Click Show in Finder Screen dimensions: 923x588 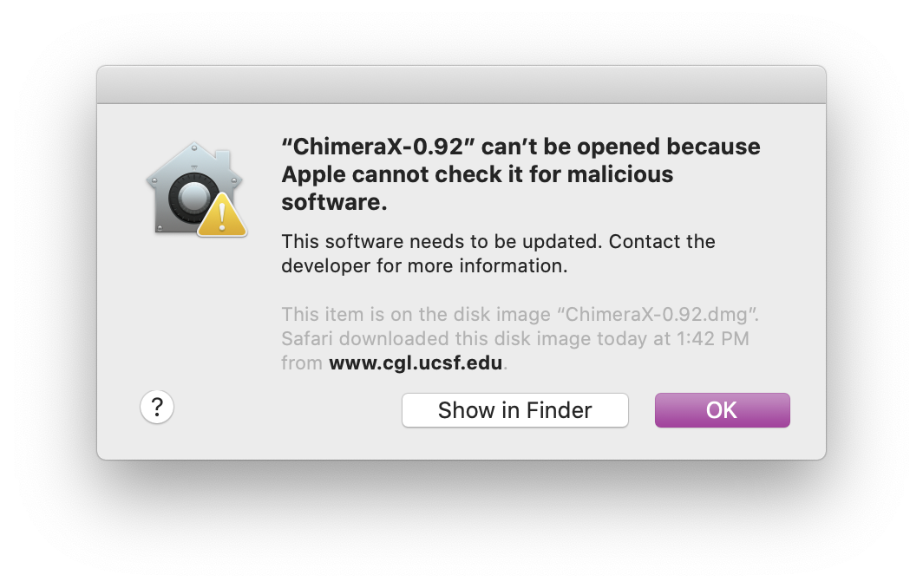click(514, 409)
